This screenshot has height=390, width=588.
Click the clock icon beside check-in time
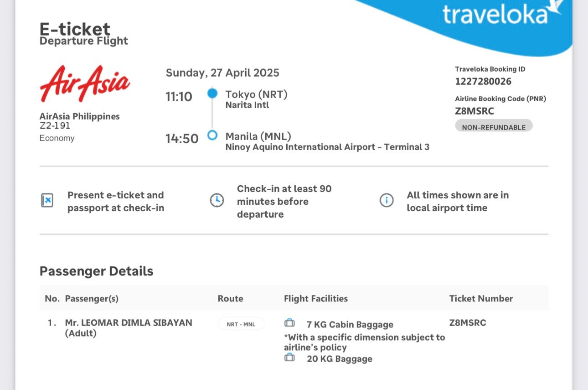point(217,200)
